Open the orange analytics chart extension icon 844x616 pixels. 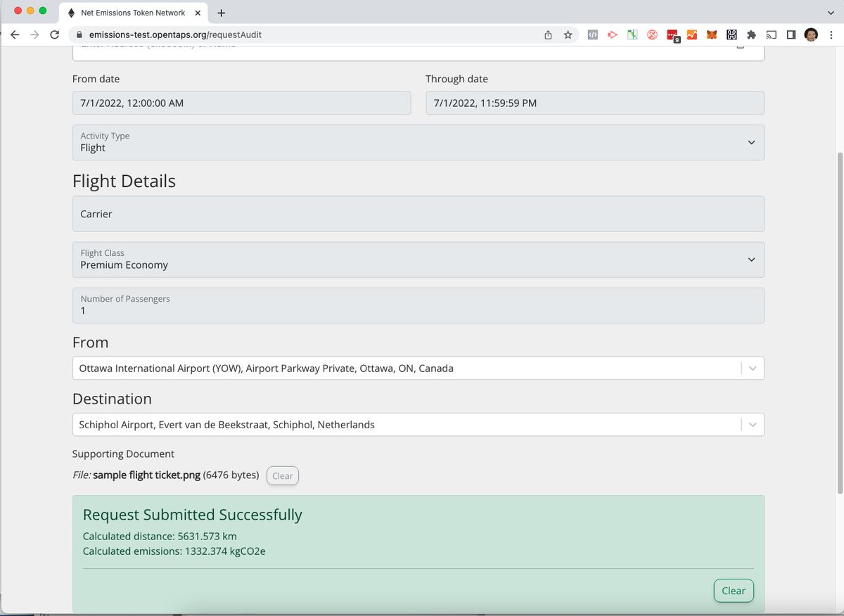pyautogui.click(x=692, y=34)
